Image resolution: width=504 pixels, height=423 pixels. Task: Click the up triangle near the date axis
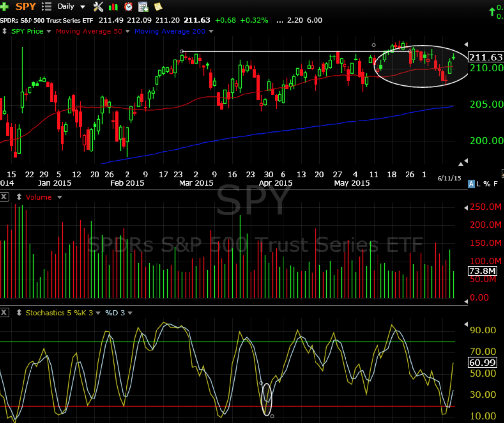461,164
